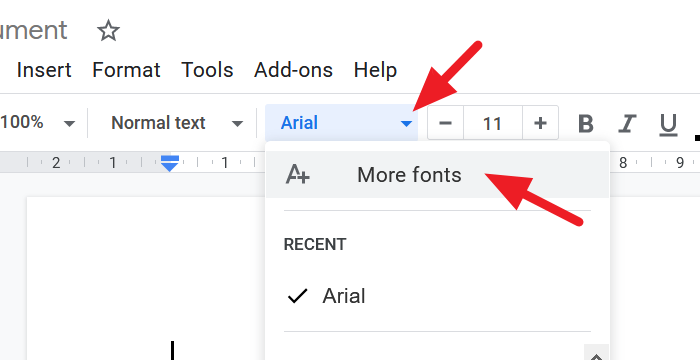Expand the Normal text style dropdown
This screenshot has height=360, width=700.
click(177, 123)
